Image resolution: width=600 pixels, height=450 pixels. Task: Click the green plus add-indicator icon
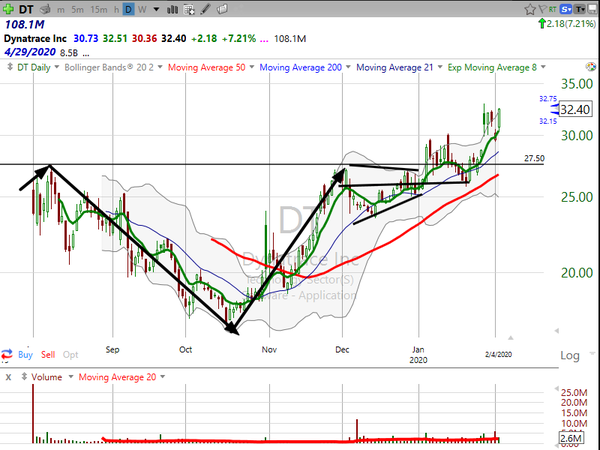coord(8,9)
